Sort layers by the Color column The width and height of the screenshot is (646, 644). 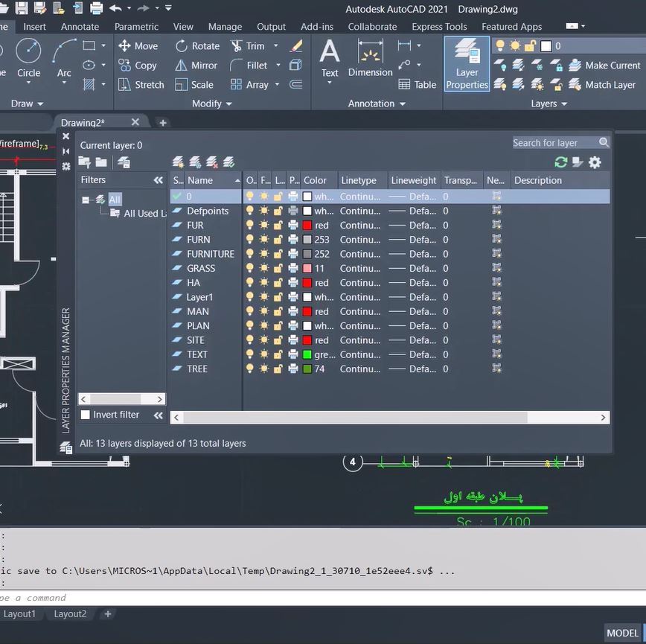pyautogui.click(x=319, y=180)
